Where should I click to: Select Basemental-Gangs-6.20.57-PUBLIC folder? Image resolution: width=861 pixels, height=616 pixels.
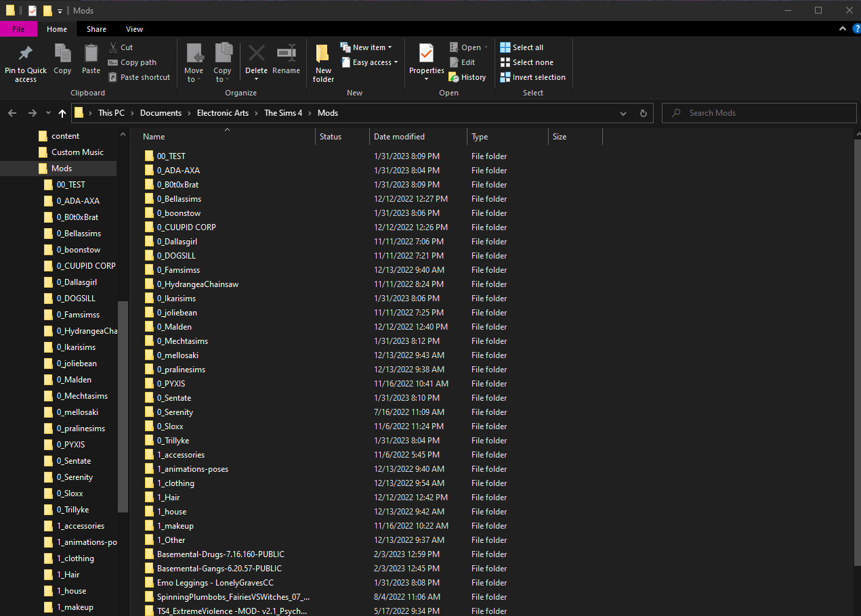[219, 569]
